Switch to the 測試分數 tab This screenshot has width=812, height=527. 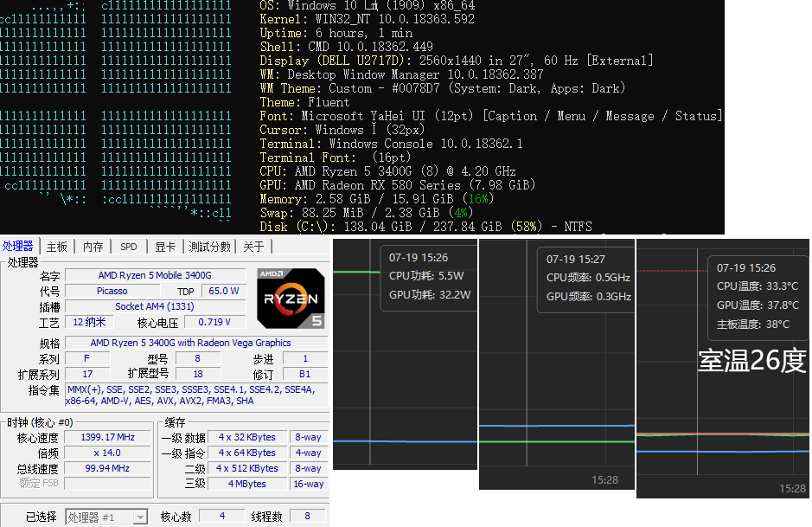[210, 247]
